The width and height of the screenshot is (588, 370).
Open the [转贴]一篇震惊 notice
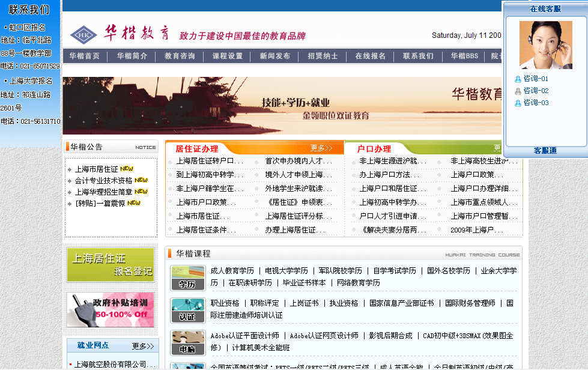(x=100, y=203)
